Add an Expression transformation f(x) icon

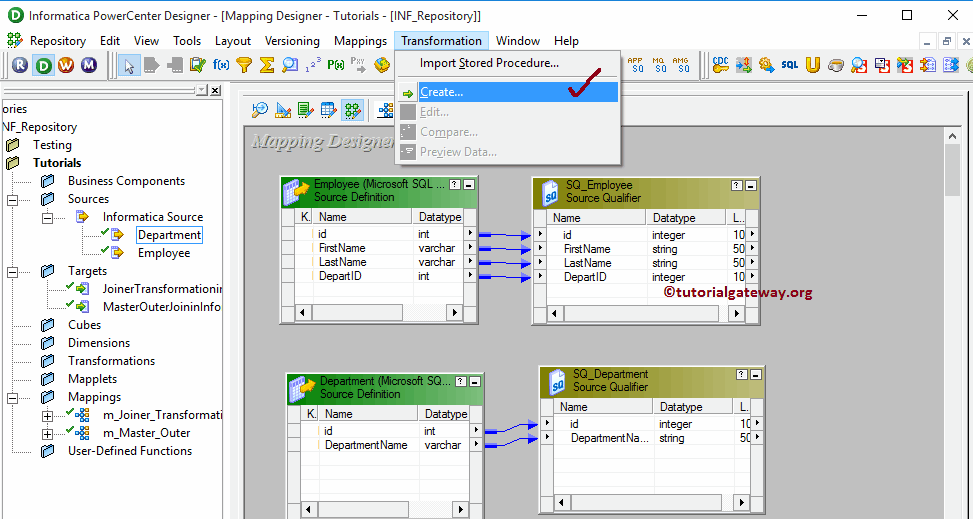221,65
